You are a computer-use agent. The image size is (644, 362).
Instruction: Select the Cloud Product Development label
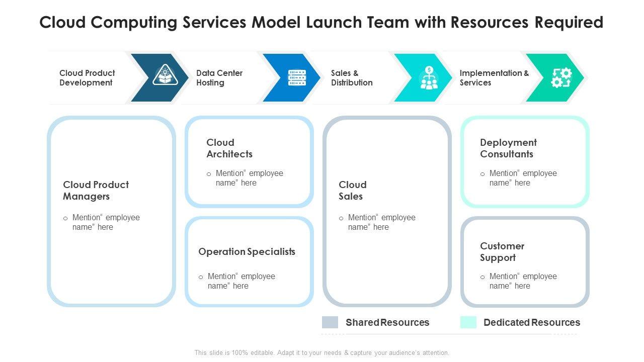pos(87,78)
